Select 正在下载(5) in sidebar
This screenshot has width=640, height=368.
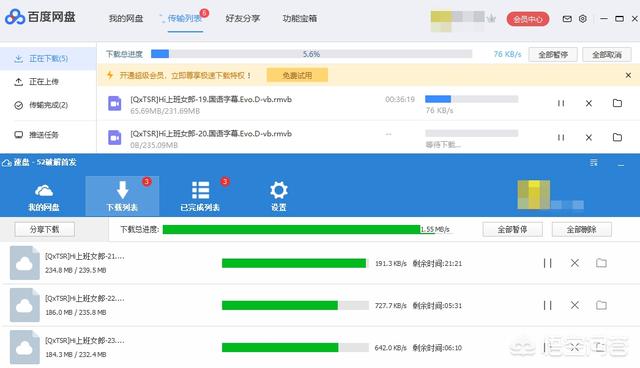(x=48, y=59)
